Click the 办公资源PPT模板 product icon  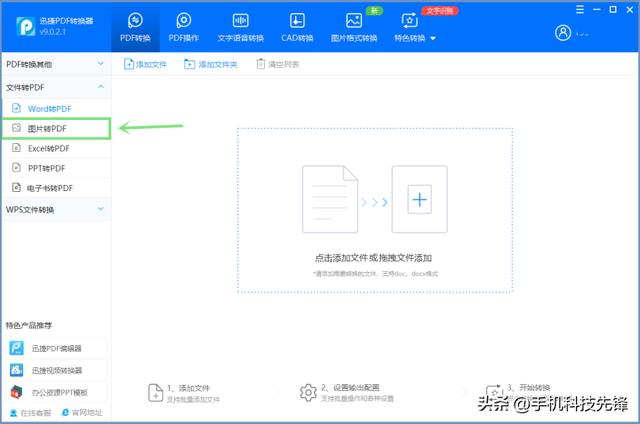tap(16, 392)
